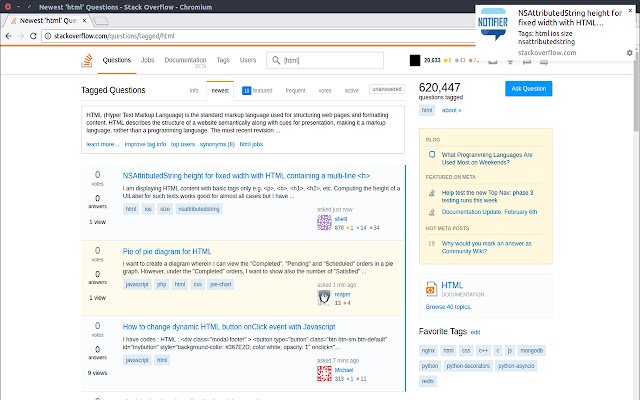This screenshot has width=640, height=400.
Task: Open user reaper's avatar image
Action: coord(324,298)
